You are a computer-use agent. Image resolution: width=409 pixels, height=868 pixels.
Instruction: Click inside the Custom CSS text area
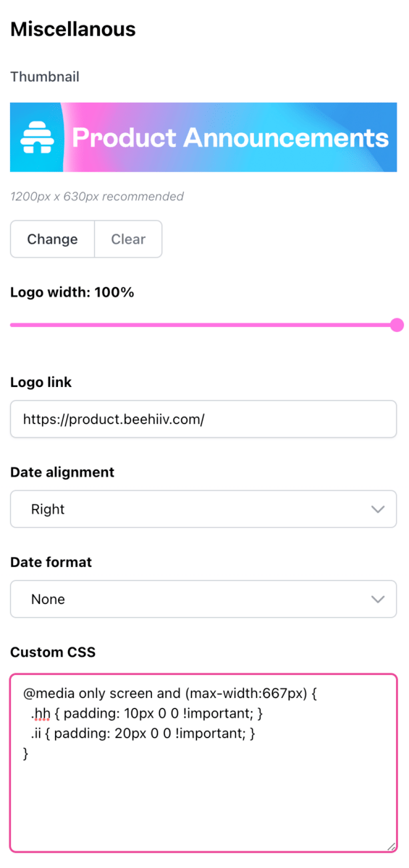pos(203,763)
